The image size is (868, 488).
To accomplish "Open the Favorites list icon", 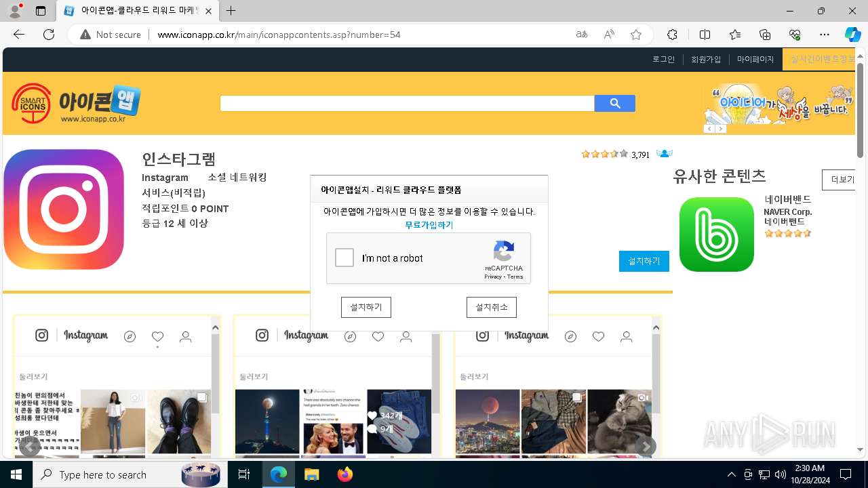I will click(x=735, y=35).
